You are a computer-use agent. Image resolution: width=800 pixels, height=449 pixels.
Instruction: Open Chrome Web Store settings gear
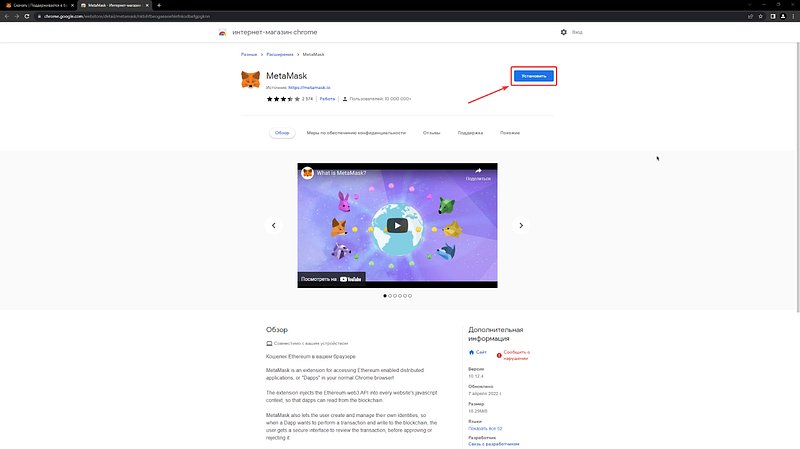click(563, 32)
